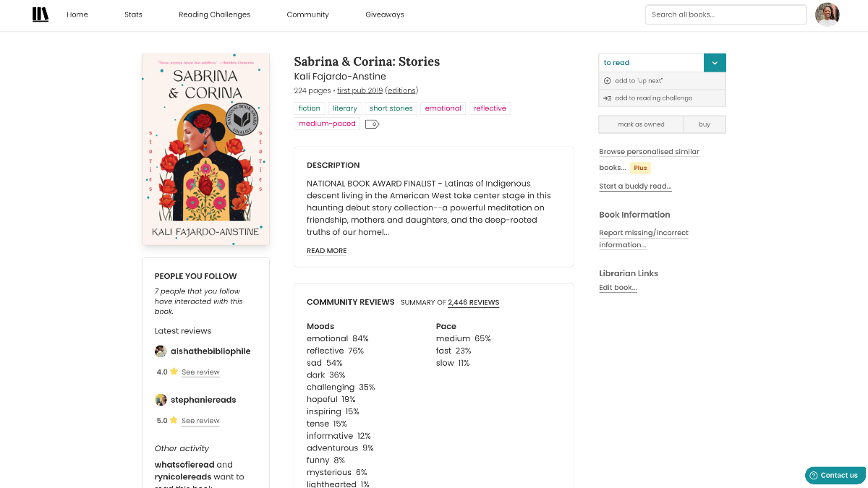Viewport: 868px width, 488px height.
Task: Select the reflective mood tag
Action: coord(490,108)
